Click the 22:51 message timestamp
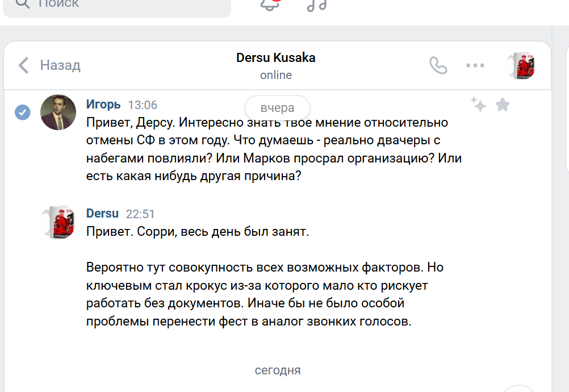 (x=140, y=214)
